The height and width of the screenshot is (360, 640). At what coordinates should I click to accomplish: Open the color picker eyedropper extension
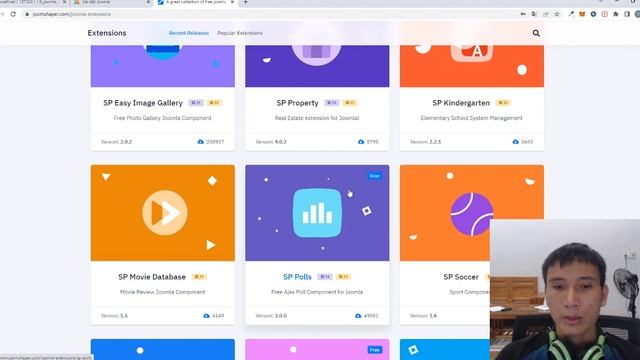coord(571,14)
